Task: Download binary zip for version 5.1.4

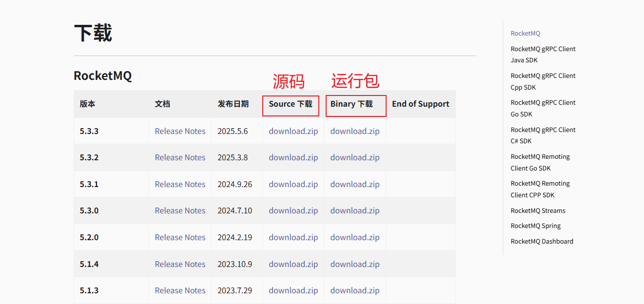Action: pos(355,264)
